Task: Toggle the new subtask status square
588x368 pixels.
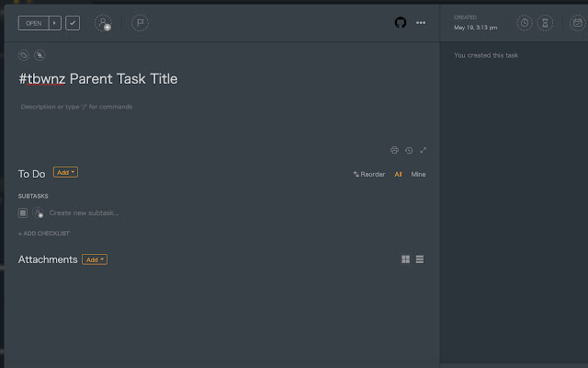Action: pos(23,213)
